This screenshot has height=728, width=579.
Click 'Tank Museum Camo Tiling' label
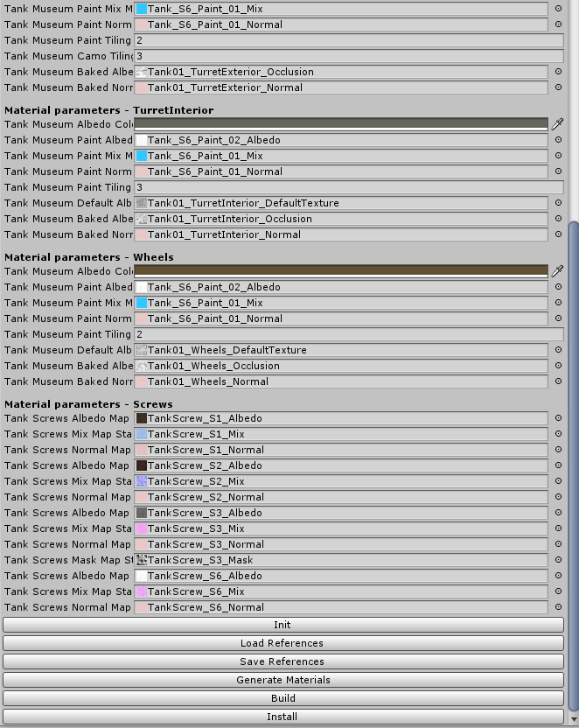(x=69, y=56)
